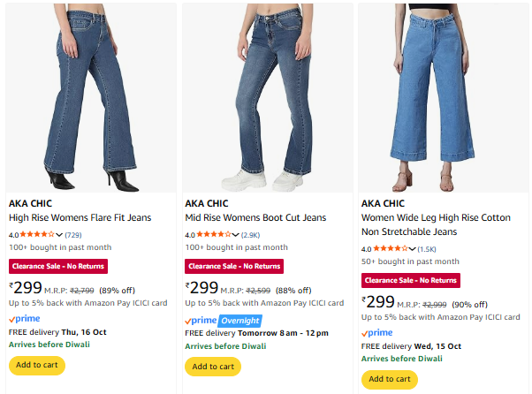
Task: View the 2.9K reviews for Boot Cut Jeans
Action: (250, 235)
